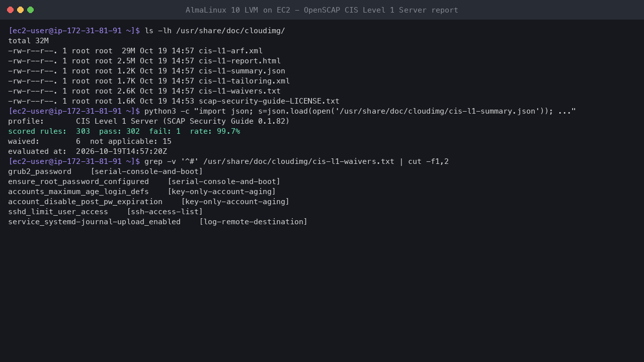Click the [serial-console-and-boot] tag beside grub2_password
644x362 pixels.
tap(146, 171)
